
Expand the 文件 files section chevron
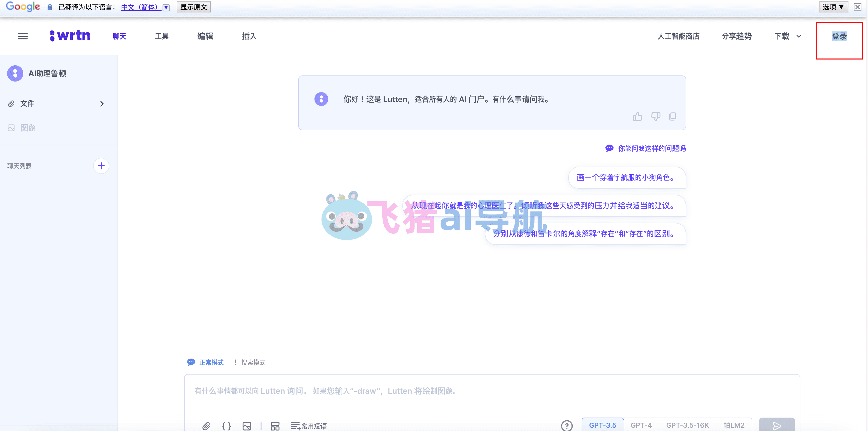point(102,104)
